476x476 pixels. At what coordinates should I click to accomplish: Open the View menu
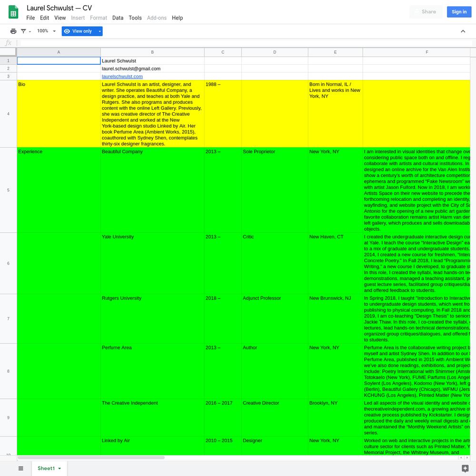[60, 18]
